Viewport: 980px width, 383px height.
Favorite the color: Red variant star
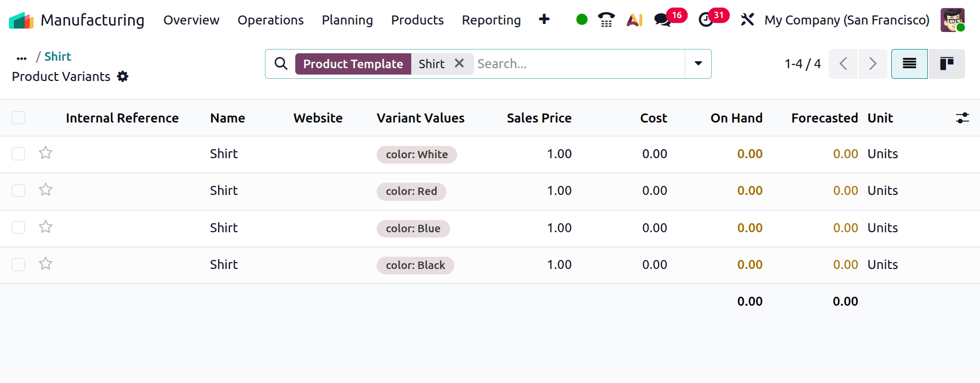coord(46,190)
